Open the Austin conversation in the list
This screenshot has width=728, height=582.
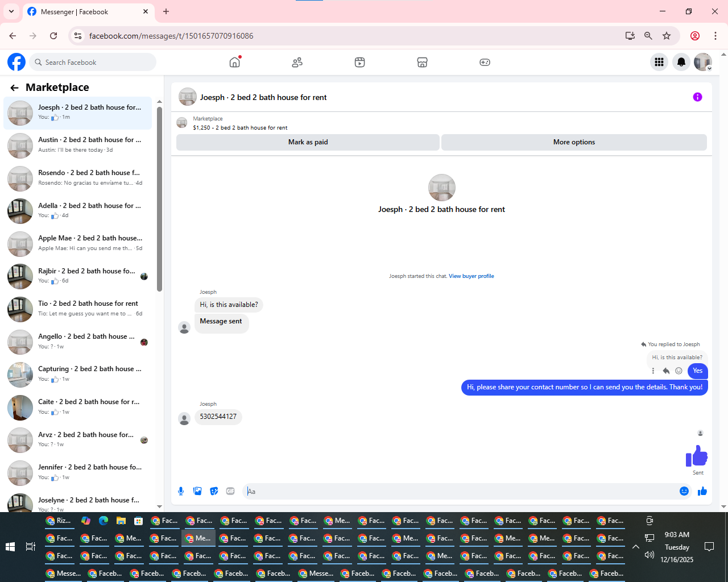[78, 145]
